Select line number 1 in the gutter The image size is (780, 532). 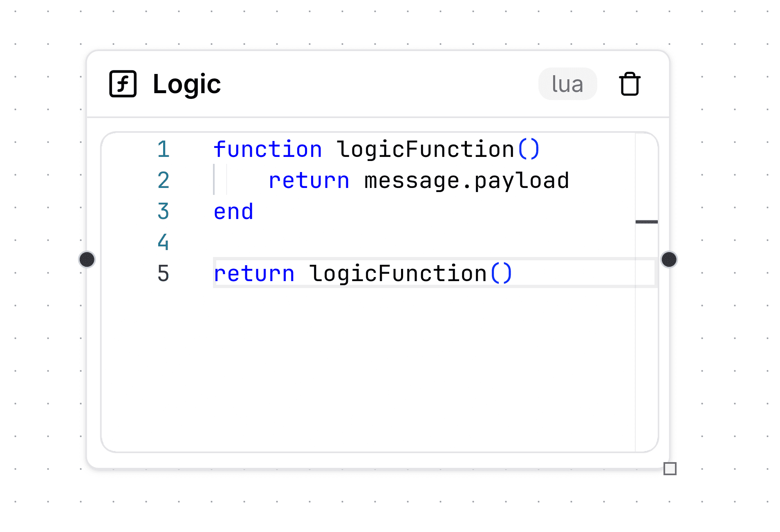pos(163,149)
